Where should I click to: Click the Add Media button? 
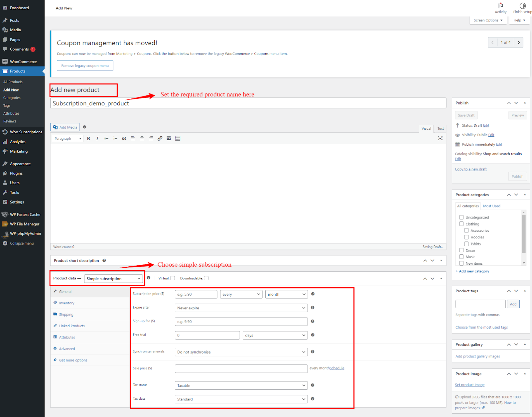[65, 127]
